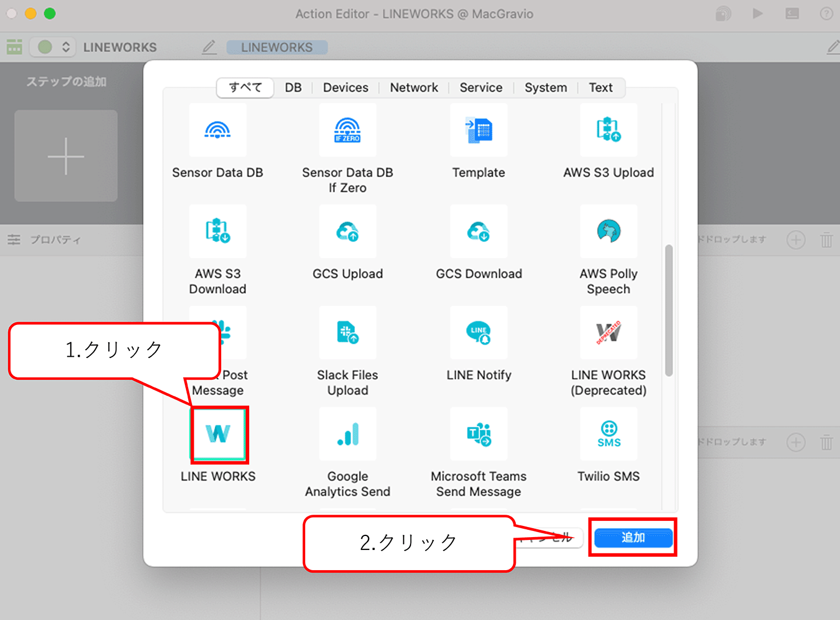Click the lower plus circle icon on right
This screenshot has width=840, height=620.
795,442
